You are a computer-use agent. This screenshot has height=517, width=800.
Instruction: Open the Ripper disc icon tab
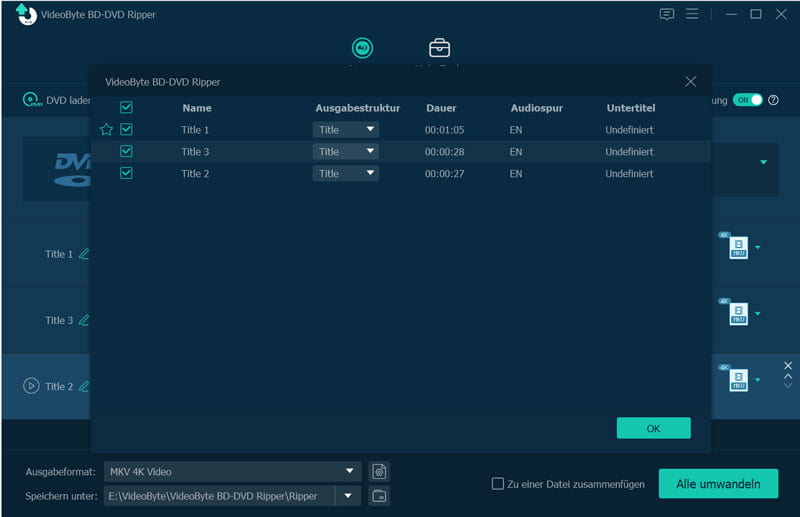pyautogui.click(x=362, y=48)
